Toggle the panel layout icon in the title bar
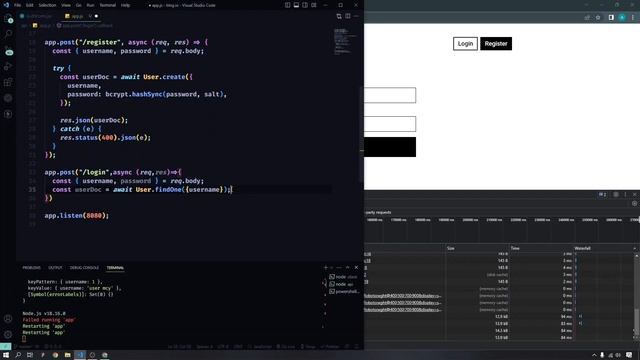This screenshot has height=360, width=640. click(x=296, y=5)
